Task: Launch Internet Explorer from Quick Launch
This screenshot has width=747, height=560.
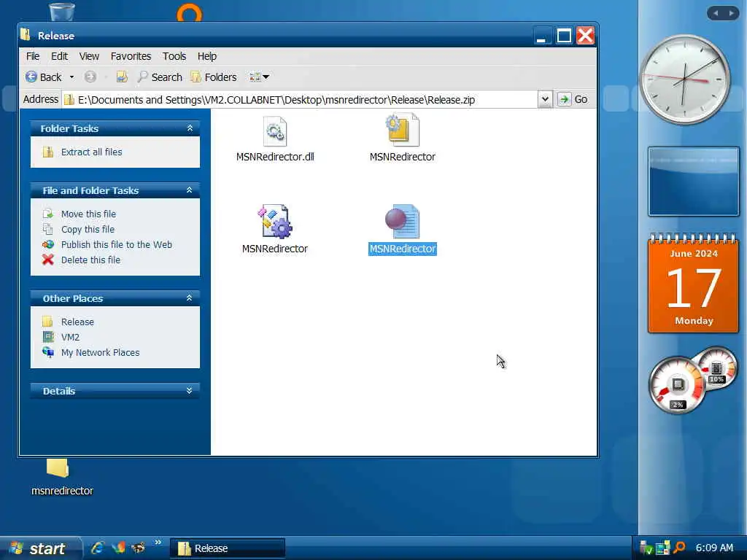Action: click(x=98, y=548)
